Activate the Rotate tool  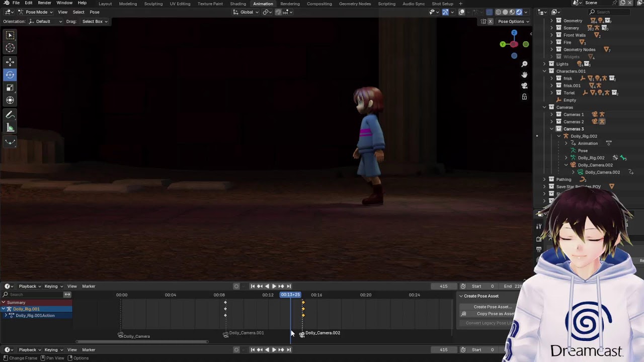pos(10,75)
